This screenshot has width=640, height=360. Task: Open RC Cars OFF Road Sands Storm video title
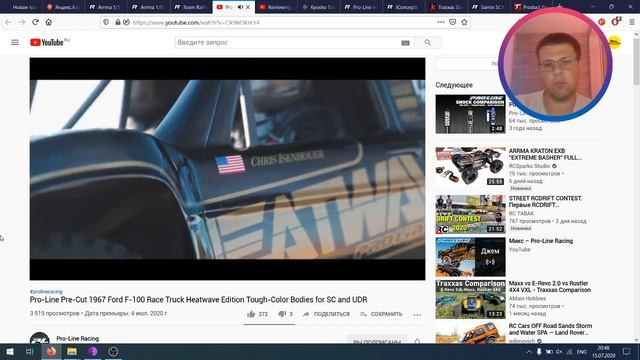pos(550,329)
